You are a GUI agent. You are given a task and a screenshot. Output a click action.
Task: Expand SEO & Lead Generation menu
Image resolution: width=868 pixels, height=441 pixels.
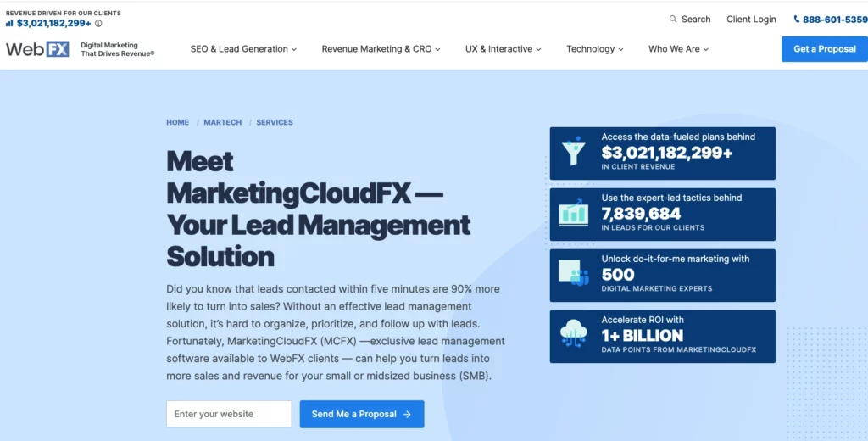coord(243,48)
